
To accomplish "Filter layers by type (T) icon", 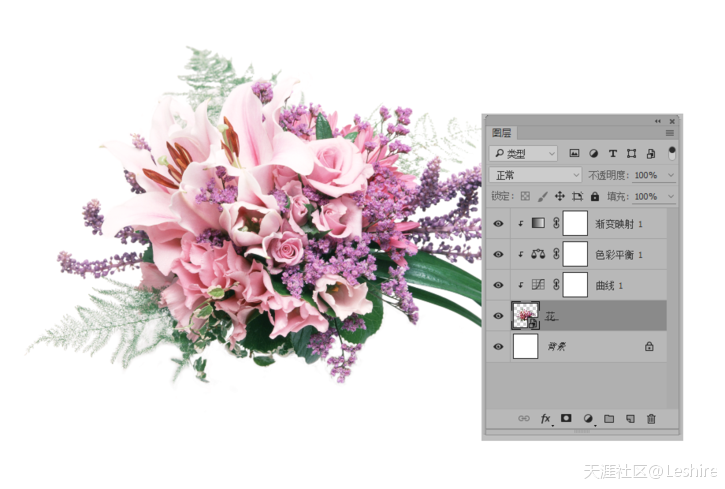I will pos(613,153).
